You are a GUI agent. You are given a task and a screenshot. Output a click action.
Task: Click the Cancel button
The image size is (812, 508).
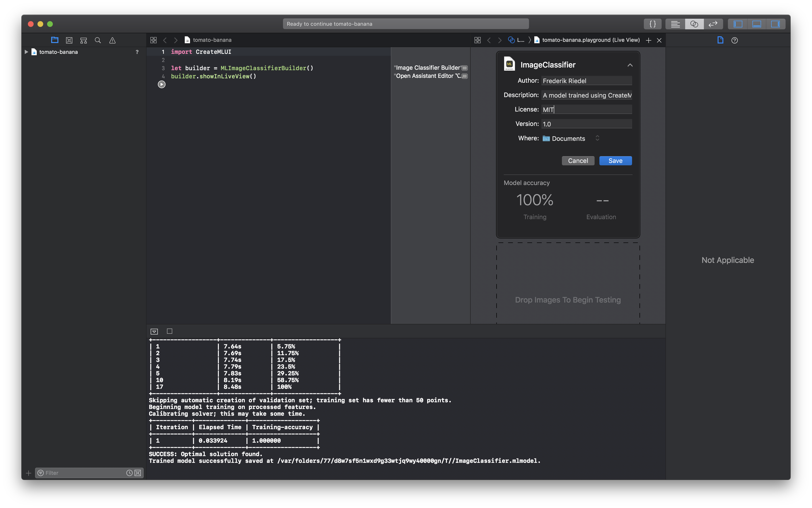[578, 161]
